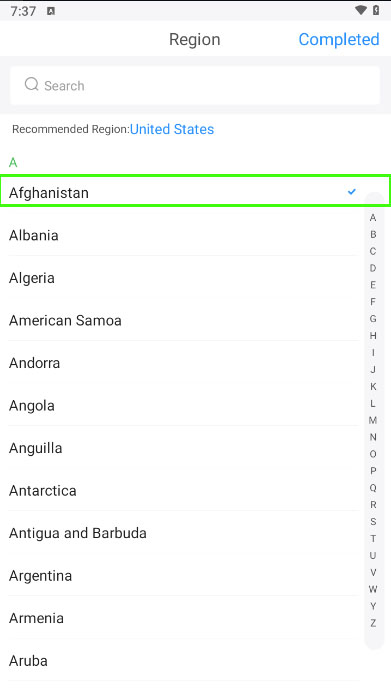The width and height of the screenshot is (391, 694).
Task: Select American Samoa entry
Action: click(x=182, y=320)
